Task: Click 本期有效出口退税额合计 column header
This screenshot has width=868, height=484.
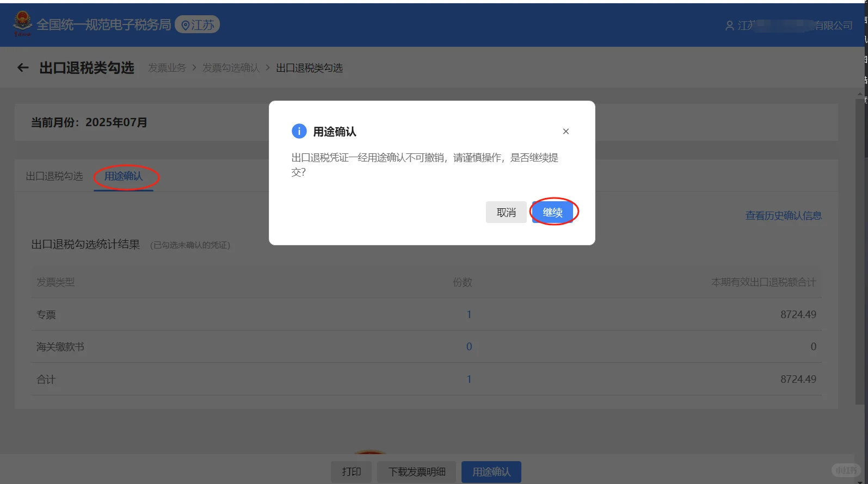Action: click(764, 282)
